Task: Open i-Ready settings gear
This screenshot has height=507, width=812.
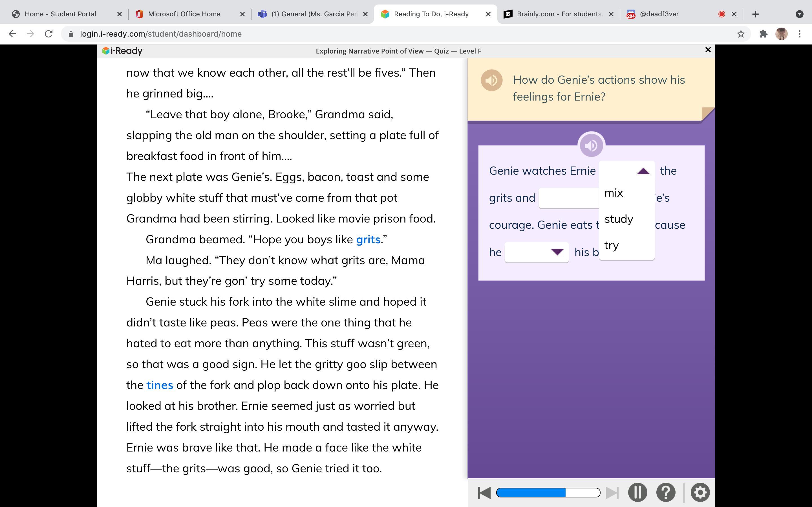Action: (x=700, y=492)
